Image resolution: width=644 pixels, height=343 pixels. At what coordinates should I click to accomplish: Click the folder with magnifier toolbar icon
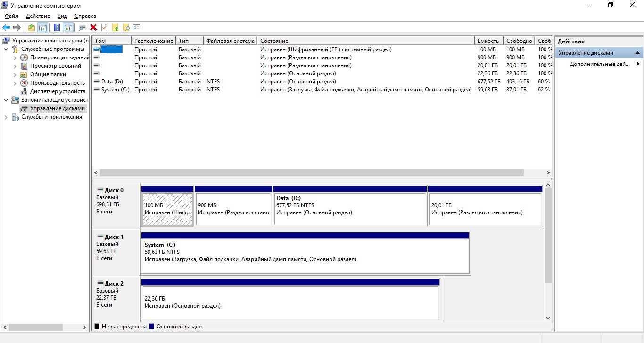tap(126, 27)
